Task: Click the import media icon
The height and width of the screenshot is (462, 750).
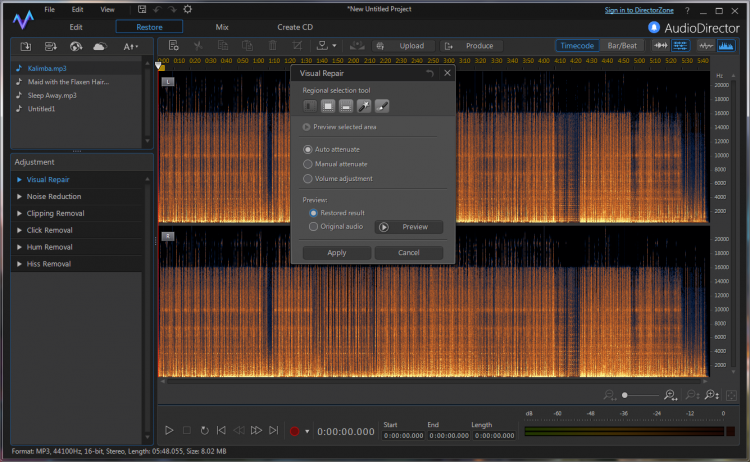Action: coord(26,46)
